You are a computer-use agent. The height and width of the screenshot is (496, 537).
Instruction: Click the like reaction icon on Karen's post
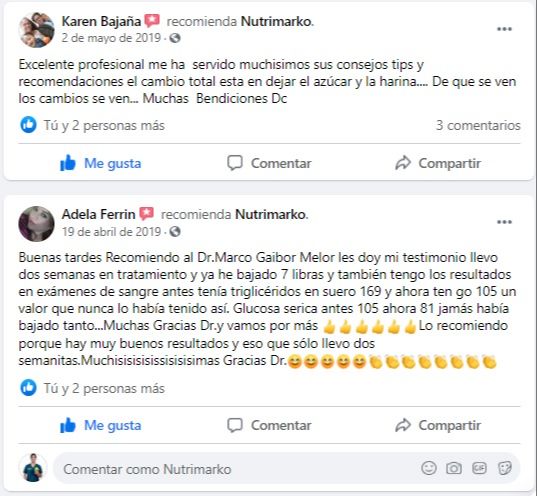click(x=28, y=125)
